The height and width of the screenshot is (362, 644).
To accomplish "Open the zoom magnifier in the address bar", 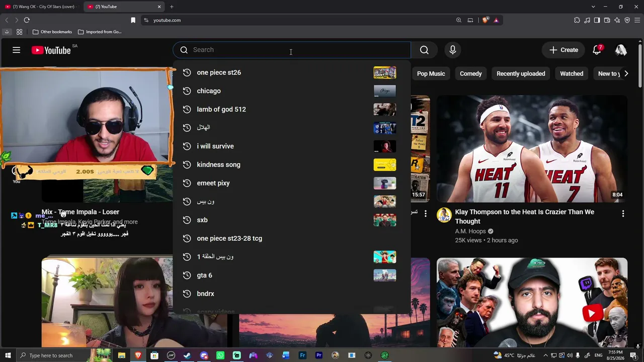I will tap(458, 20).
